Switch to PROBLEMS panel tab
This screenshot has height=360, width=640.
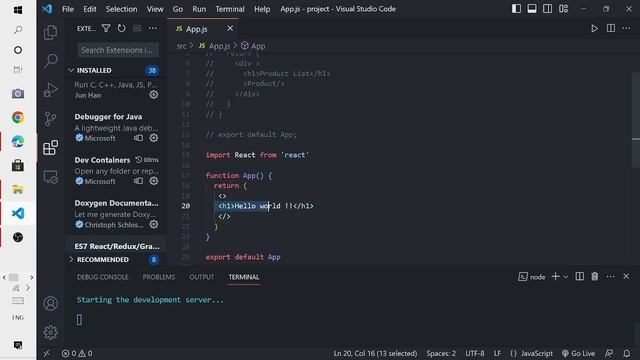[x=159, y=277]
